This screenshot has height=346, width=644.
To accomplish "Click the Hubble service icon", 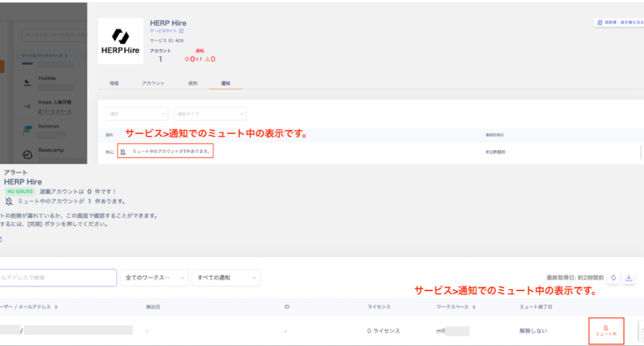I will pyautogui.click(x=27, y=83).
